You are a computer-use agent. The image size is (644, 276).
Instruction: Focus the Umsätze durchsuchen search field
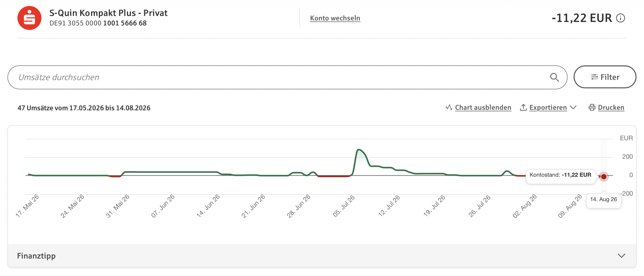click(287, 77)
